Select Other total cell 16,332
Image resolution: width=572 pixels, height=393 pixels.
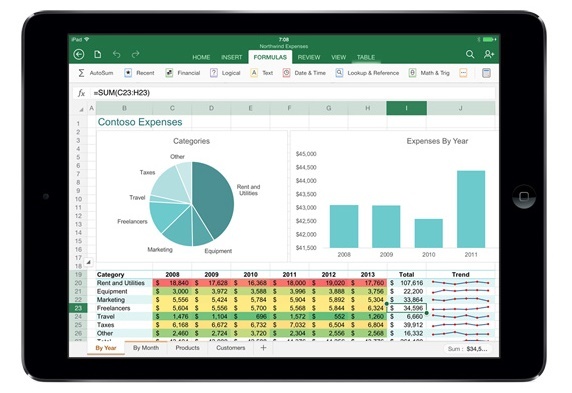406,333
